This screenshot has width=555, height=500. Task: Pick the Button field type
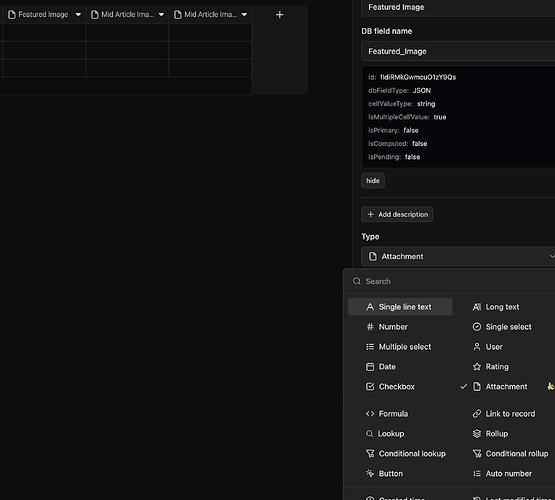coord(400,473)
